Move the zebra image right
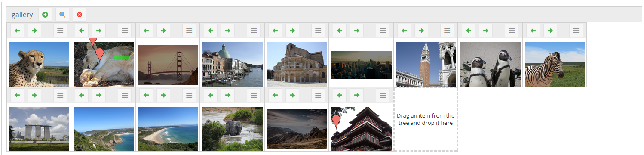 (x=550, y=31)
